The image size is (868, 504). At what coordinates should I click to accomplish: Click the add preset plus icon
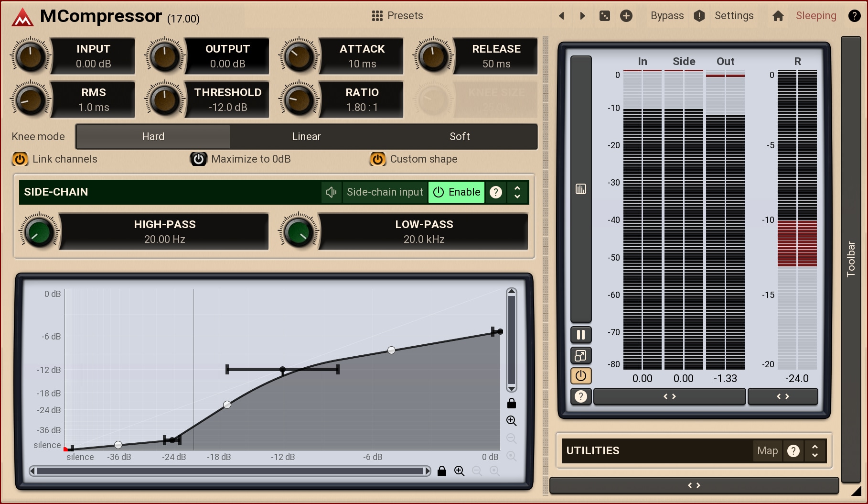tap(626, 16)
